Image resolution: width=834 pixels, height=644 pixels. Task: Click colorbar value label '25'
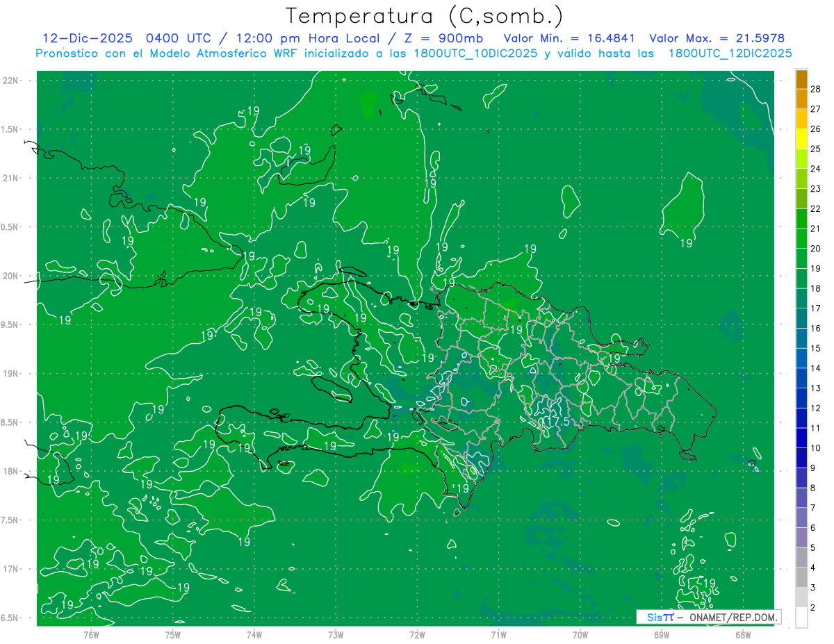coord(816,149)
